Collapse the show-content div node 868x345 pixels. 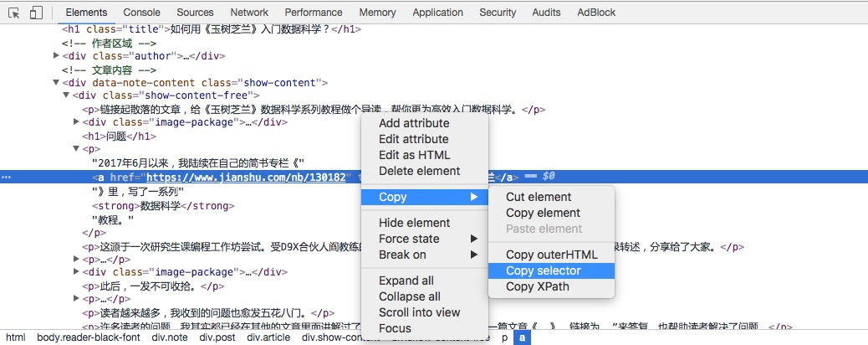pyautogui.click(x=56, y=83)
